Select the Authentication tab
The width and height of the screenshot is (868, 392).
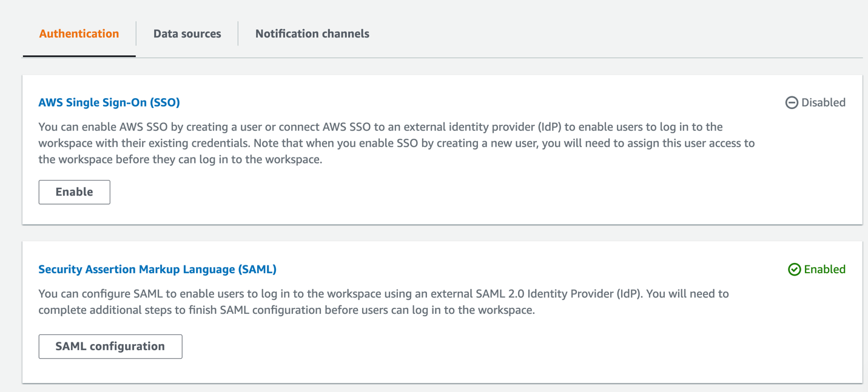click(x=79, y=34)
